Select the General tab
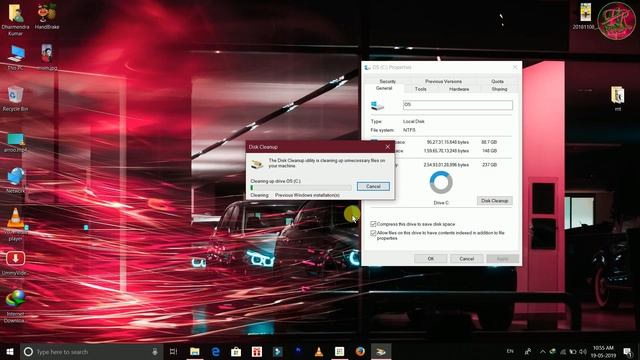 coord(384,88)
